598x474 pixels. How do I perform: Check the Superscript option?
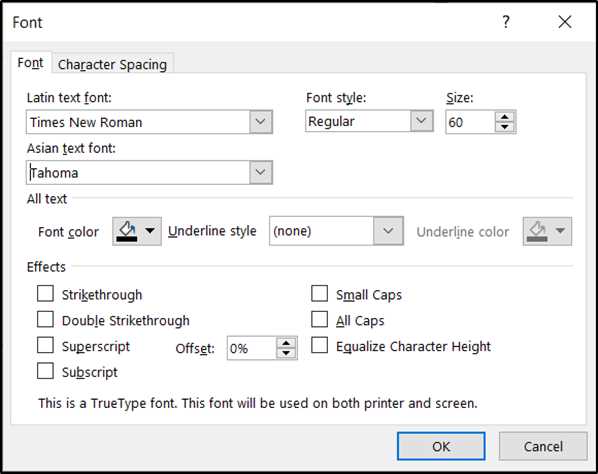coord(45,345)
